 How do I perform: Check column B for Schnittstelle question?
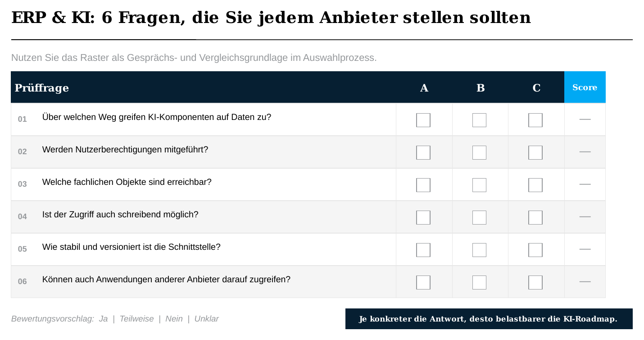479,250
